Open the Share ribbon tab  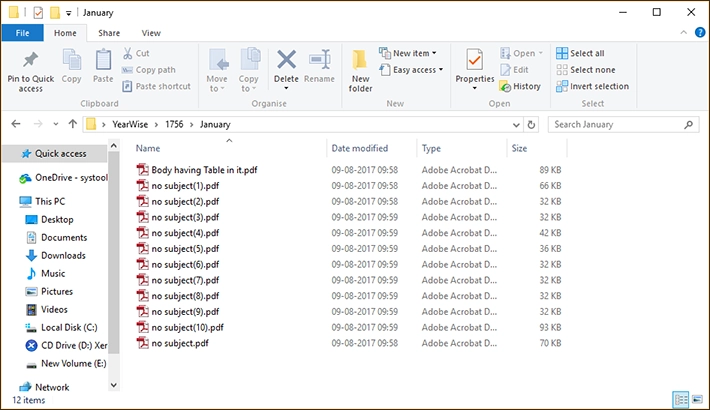(x=109, y=33)
